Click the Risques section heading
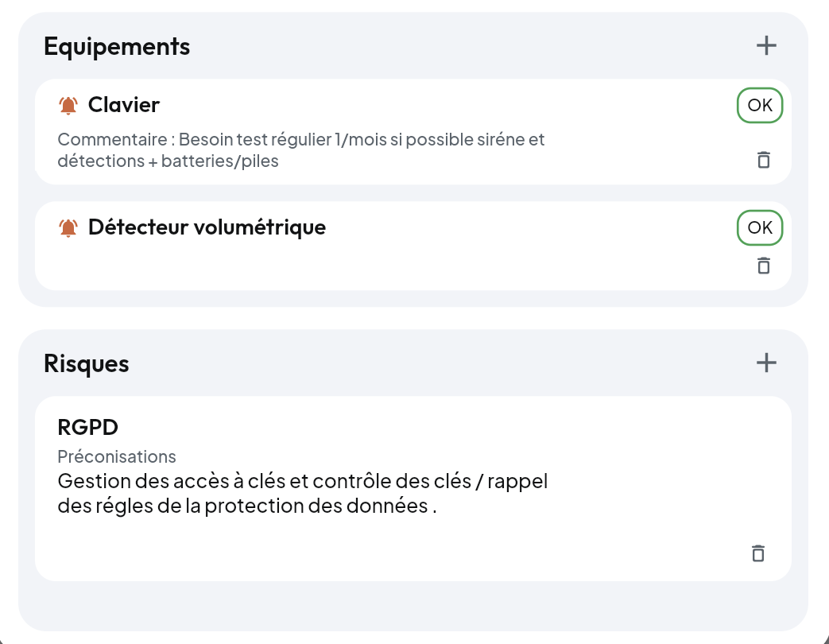 (x=87, y=364)
